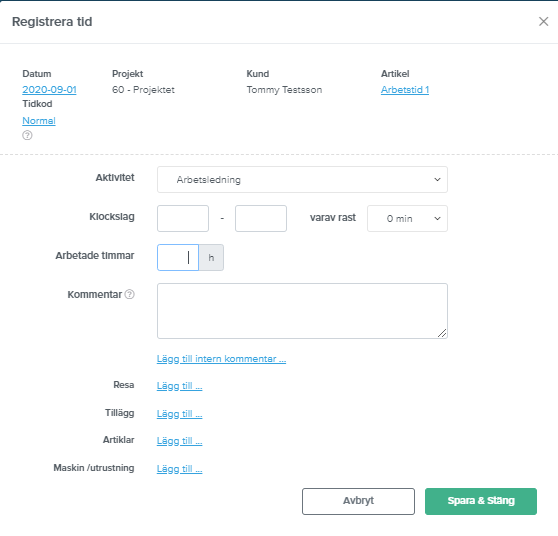The width and height of the screenshot is (558, 536).
Task: Click the chevron arrow in the Aktivitet field
Action: pyautogui.click(x=437, y=180)
